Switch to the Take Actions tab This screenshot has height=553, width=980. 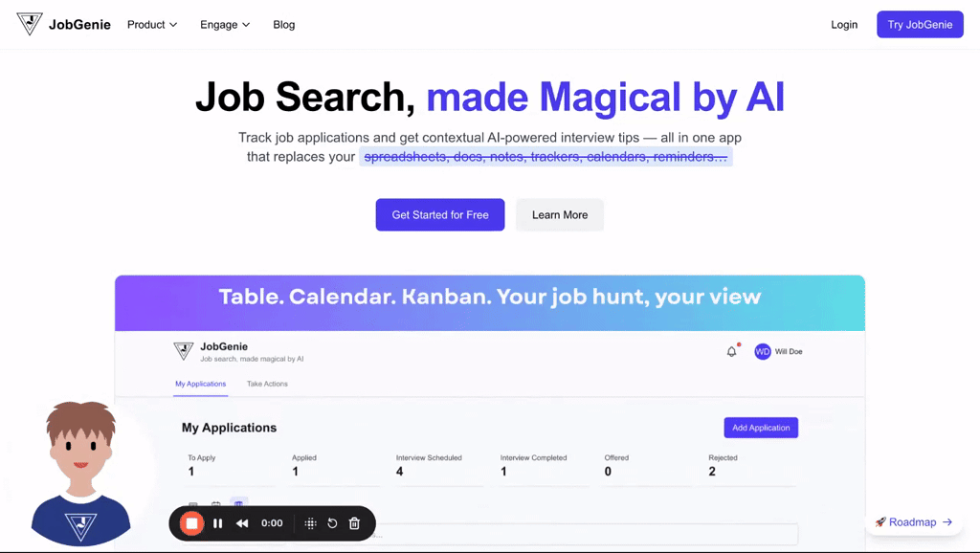pos(268,384)
